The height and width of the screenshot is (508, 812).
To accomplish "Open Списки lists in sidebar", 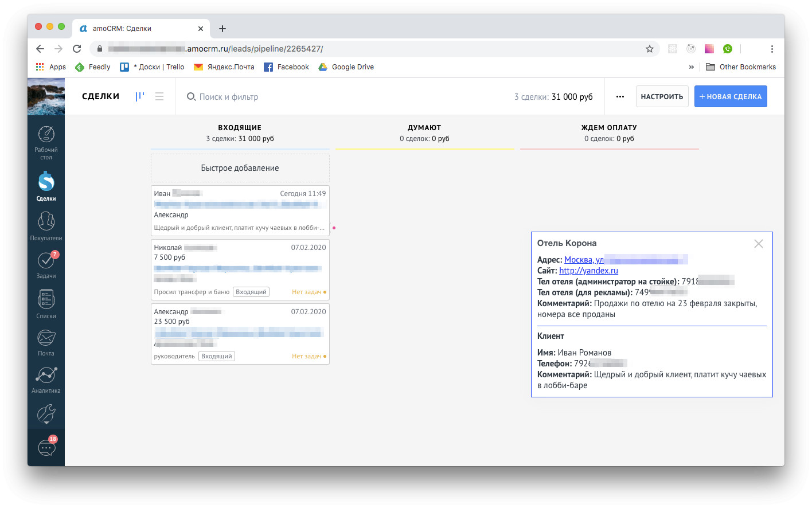I will (x=46, y=304).
